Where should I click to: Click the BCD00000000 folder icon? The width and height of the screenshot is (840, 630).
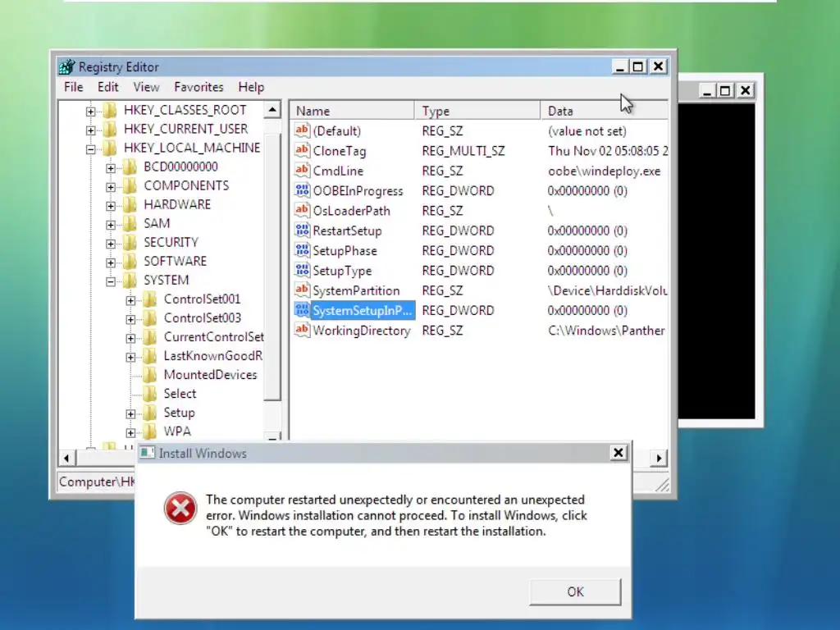pyautogui.click(x=130, y=167)
